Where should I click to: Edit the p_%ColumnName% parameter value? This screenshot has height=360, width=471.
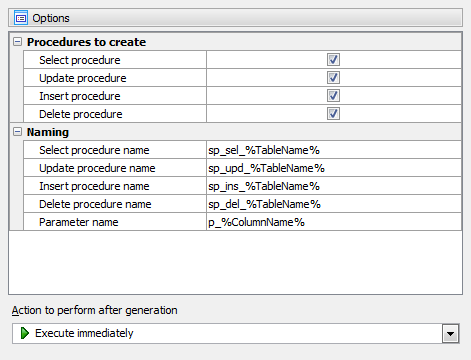click(x=334, y=222)
